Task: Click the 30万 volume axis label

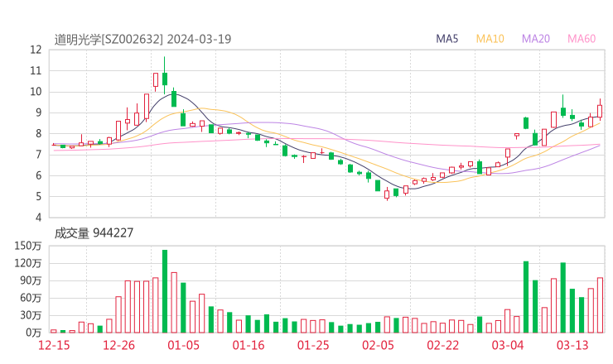Action: point(31,315)
